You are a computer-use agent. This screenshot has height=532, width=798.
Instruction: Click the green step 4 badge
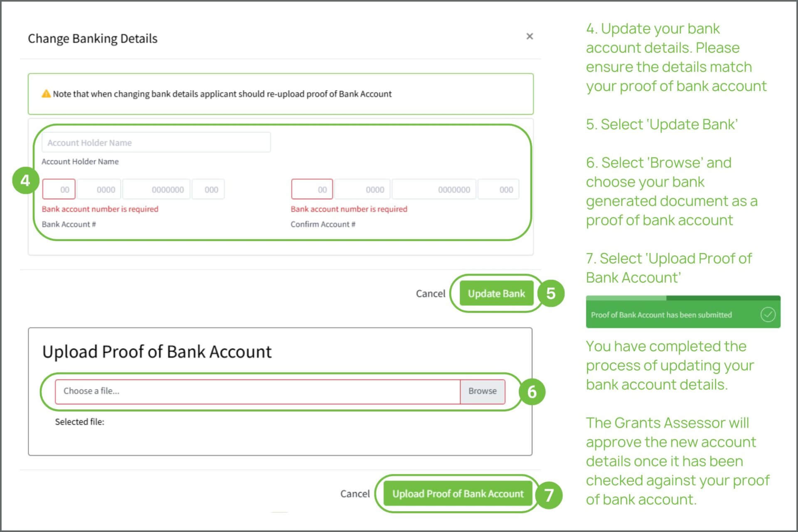tap(25, 180)
